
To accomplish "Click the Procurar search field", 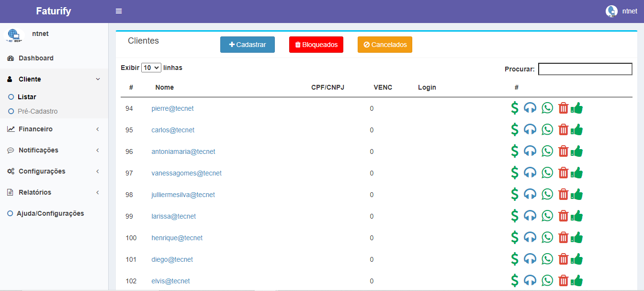I will 585,69.
